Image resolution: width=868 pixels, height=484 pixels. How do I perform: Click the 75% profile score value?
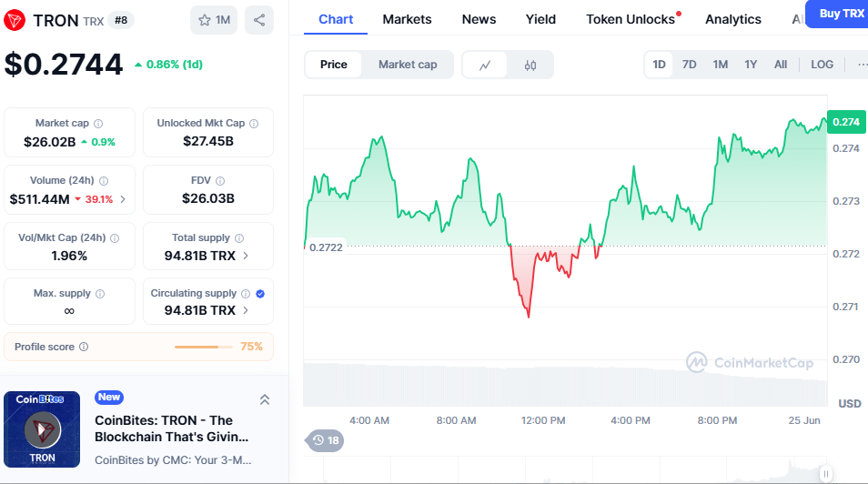click(251, 347)
